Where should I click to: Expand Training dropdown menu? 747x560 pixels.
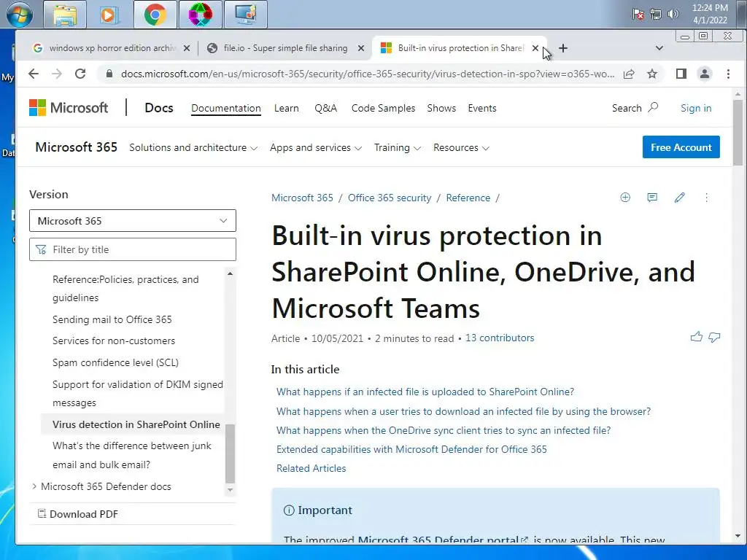[x=398, y=147]
